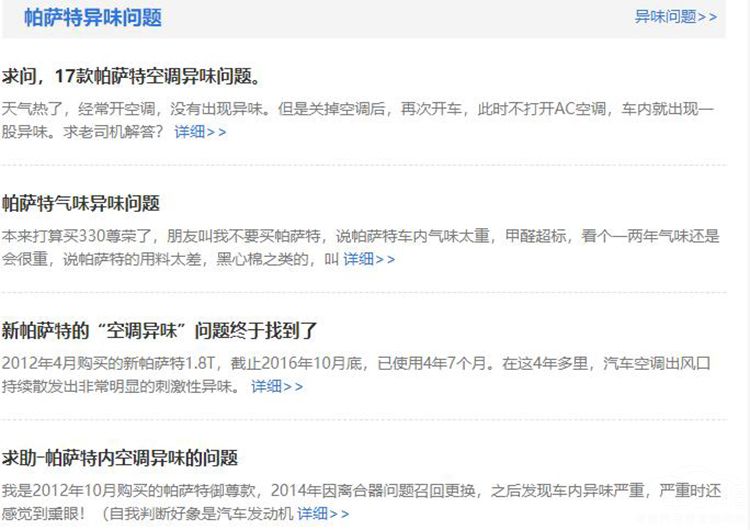
Task: Open the 异味问题>> more link
Action: point(675,17)
